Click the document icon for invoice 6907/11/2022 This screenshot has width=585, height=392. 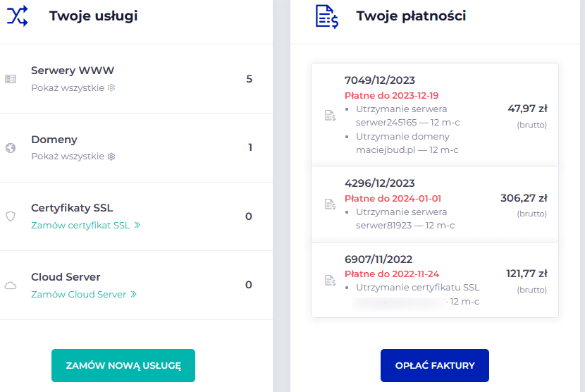[x=330, y=280]
